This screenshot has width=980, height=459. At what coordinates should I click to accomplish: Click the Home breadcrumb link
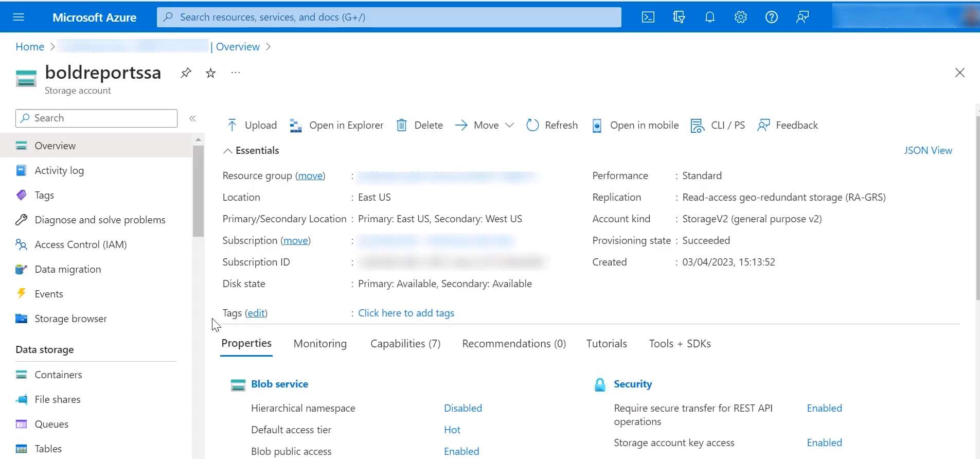30,47
